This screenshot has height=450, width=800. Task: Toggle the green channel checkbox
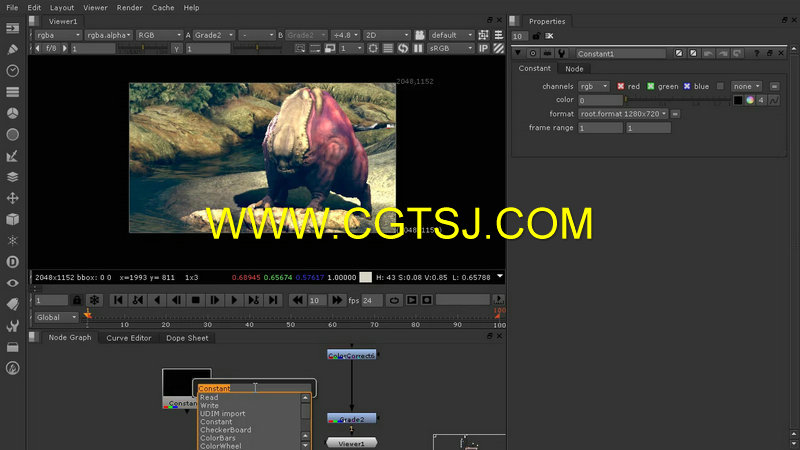651,86
